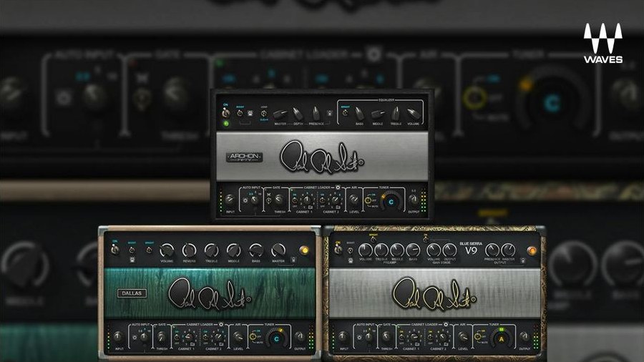Click the Dallas MIDDLE knob
Image resolution: width=644 pixels, height=362 pixels.
point(234,250)
